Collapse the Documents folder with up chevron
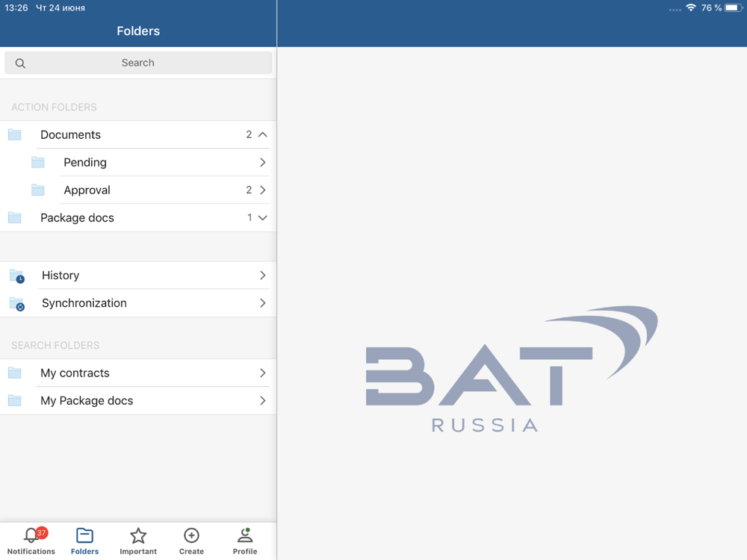Viewport: 747px width, 560px height. click(262, 134)
